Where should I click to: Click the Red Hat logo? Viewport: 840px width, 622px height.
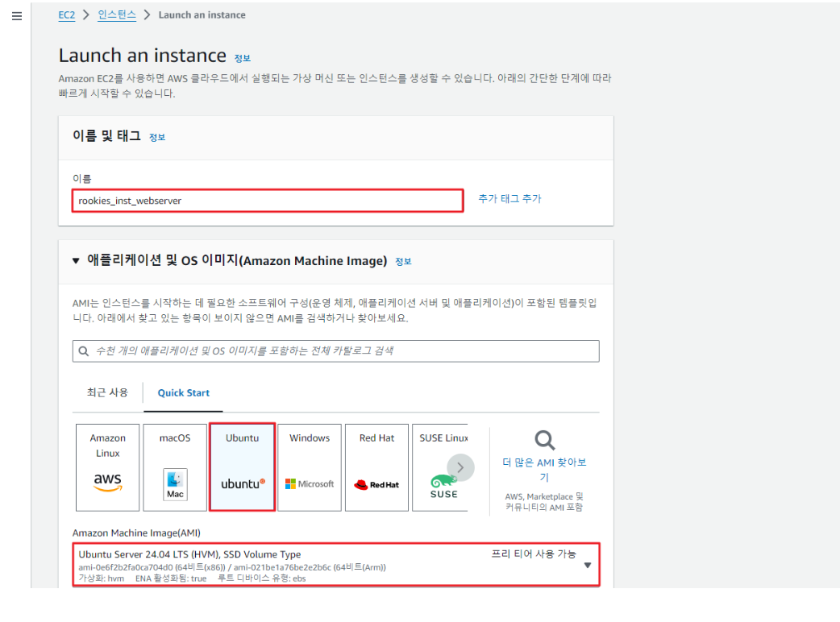pyautogui.click(x=376, y=484)
